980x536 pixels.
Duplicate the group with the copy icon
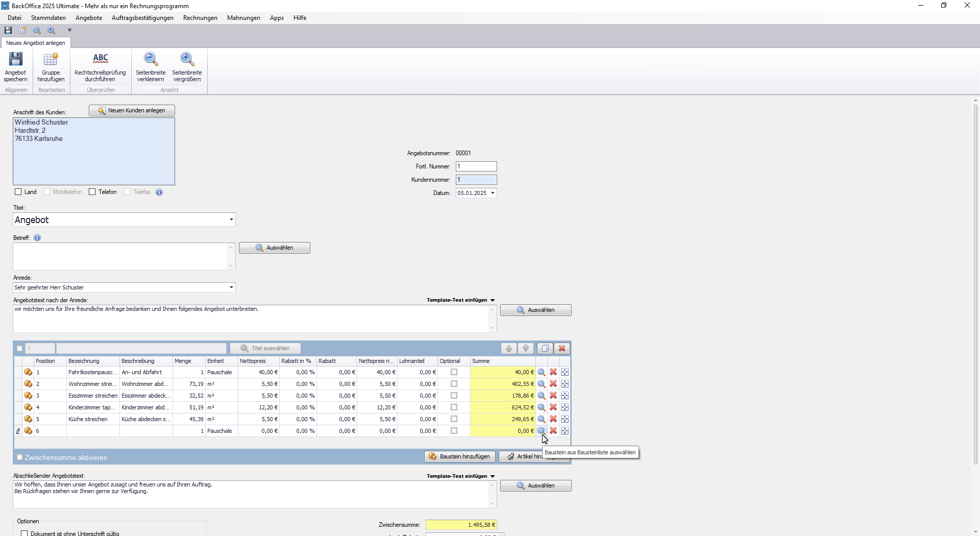(545, 348)
